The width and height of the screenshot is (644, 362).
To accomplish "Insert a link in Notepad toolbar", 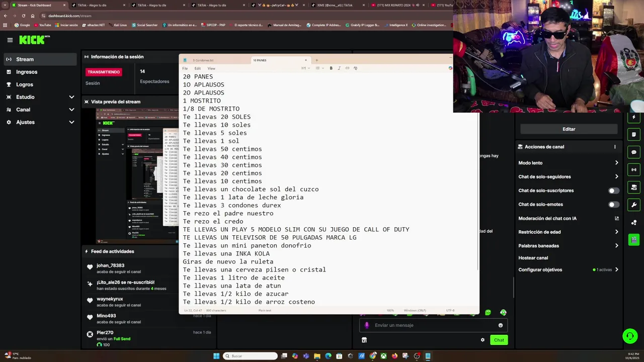I will click(x=347, y=68).
